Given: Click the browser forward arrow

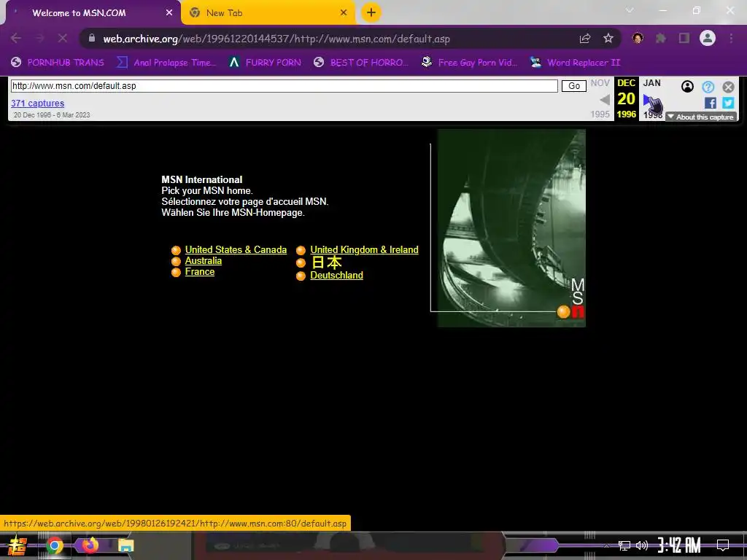Looking at the screenshot, I should click(x=39, y=38).
